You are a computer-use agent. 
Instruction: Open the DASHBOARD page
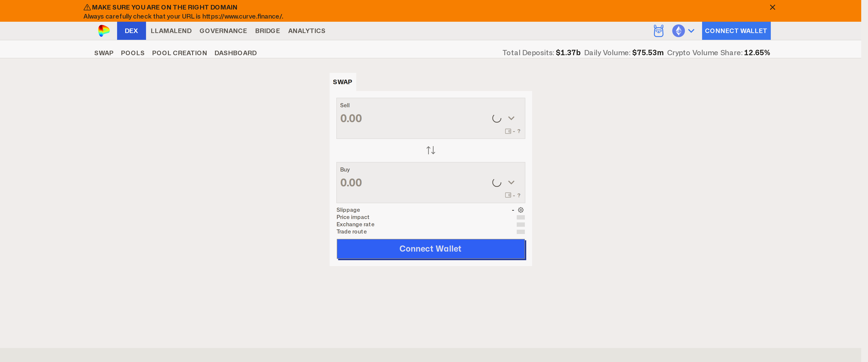pos(236,53)
